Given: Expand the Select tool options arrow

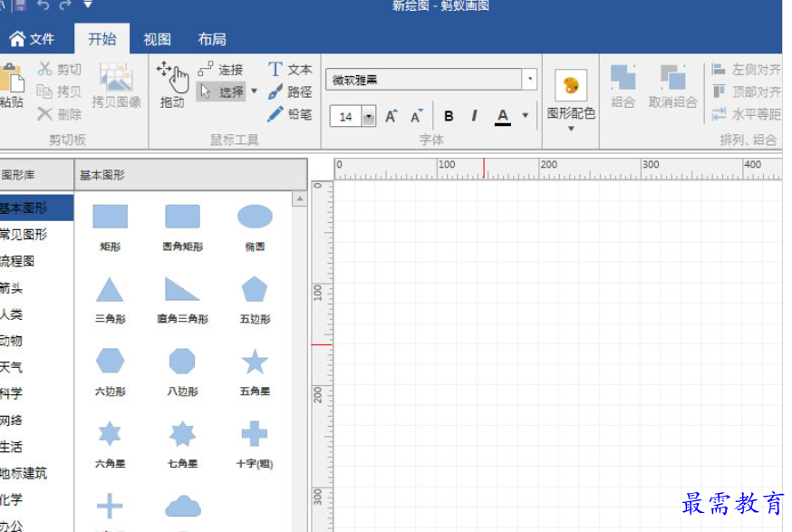Looking at the screenshot, I should click(x=254, y=92).
